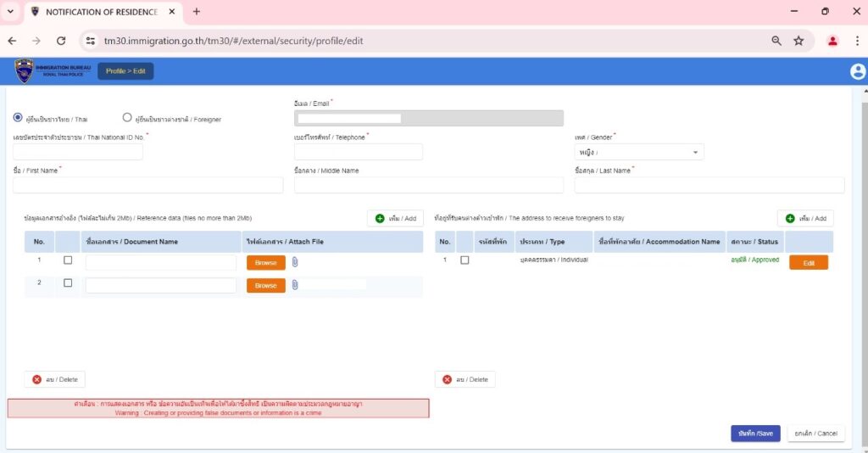
Task: Click the Accommodation Name column header
Action: click(659, 242)
